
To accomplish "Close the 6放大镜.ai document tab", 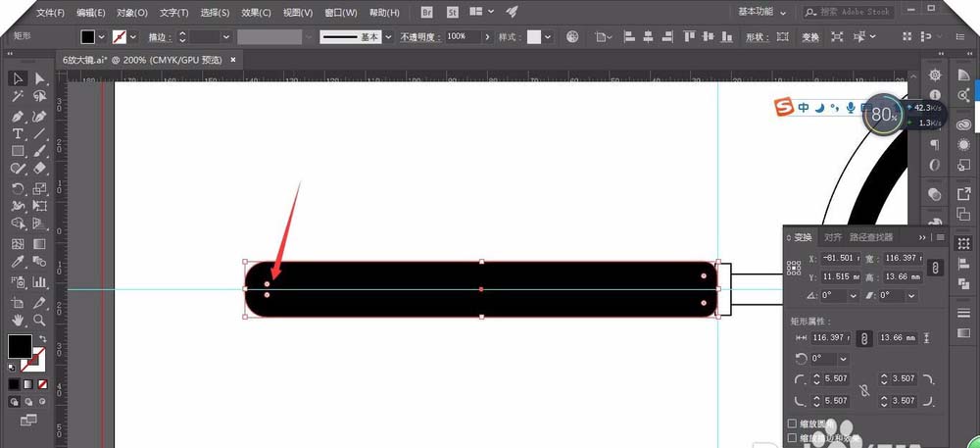I will tap(233, 60).
